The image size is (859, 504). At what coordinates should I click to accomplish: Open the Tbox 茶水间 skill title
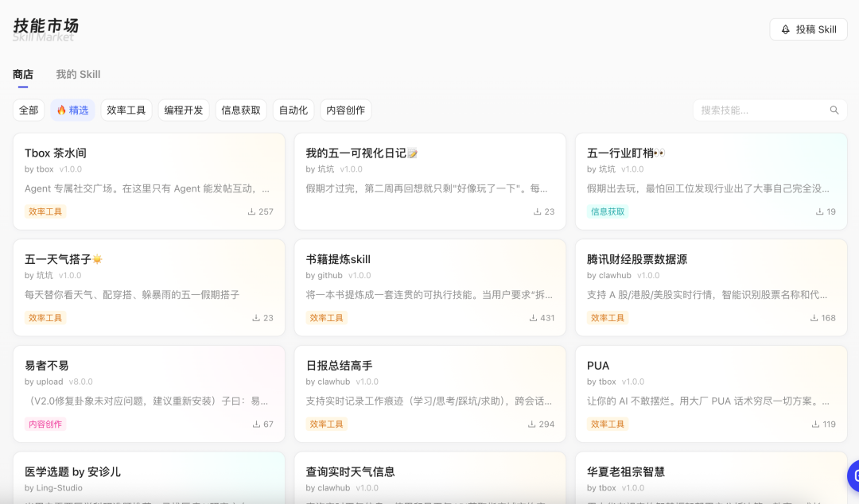(x=56, y=153)
